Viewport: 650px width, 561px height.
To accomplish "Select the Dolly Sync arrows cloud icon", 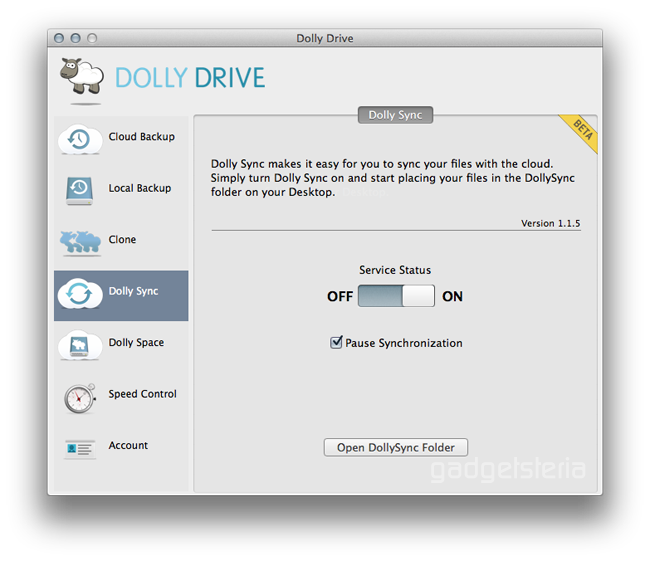I will 80,294.
